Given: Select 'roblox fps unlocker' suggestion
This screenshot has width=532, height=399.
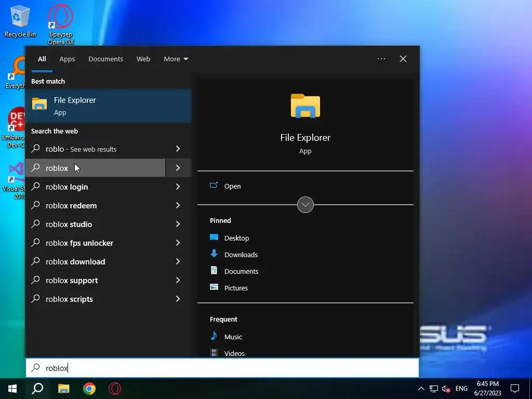Looking at the screenshot, I should point(96,243).
